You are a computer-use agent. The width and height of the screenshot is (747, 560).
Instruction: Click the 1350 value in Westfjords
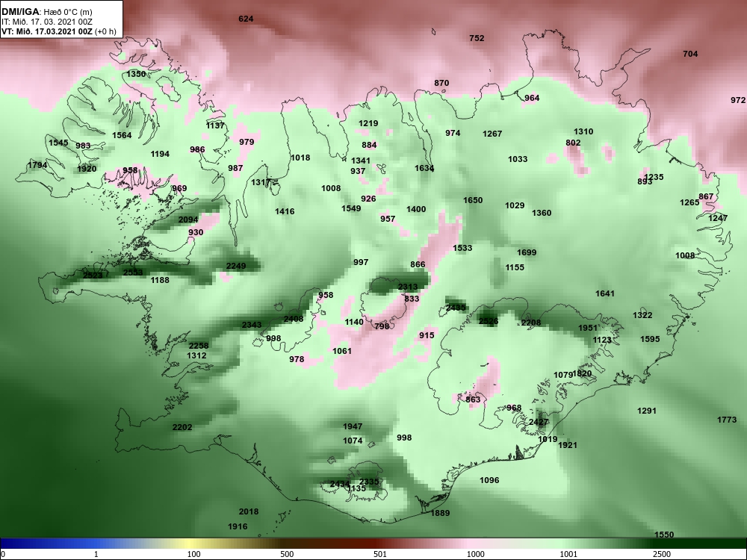click(136, 74)
